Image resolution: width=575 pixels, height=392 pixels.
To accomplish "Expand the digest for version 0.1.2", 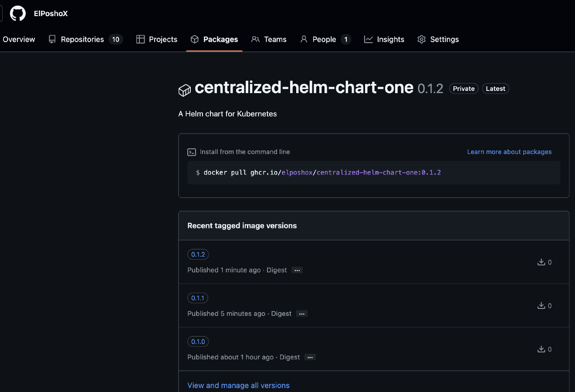I will pyautogui.click(x=297, y=270).
